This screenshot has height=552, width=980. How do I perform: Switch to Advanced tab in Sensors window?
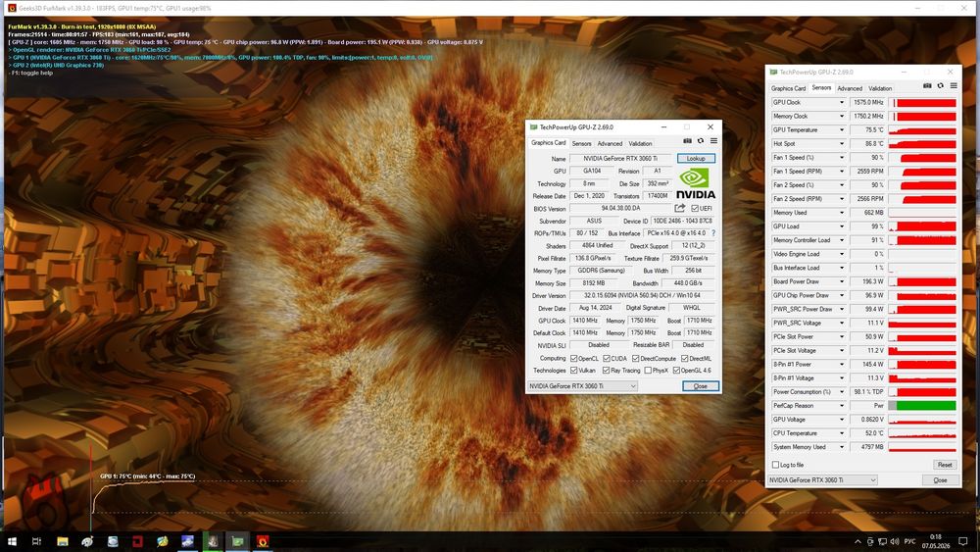[850, 89]
